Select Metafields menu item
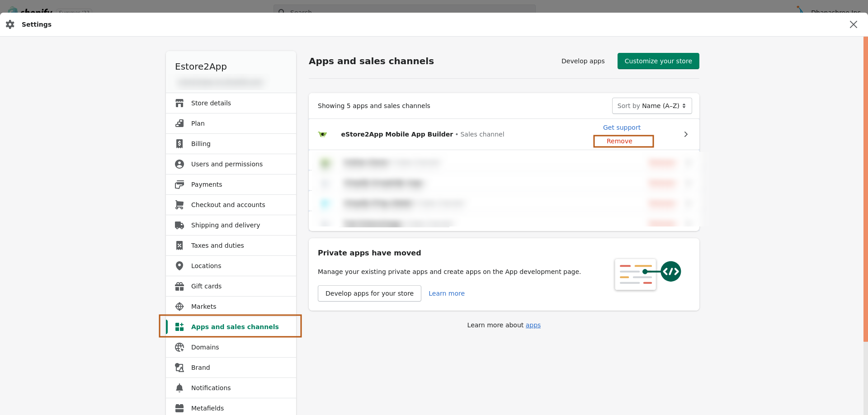Viewport: 868px width, 415px height. tap(231, 408)
